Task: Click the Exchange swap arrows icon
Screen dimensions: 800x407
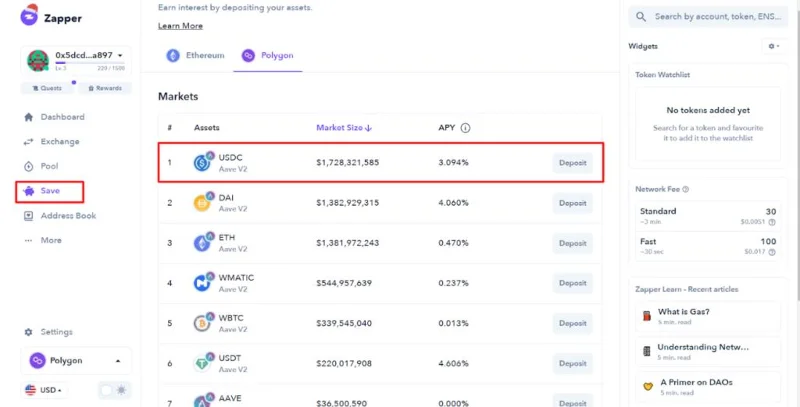Action: click(x=29, y=142)
